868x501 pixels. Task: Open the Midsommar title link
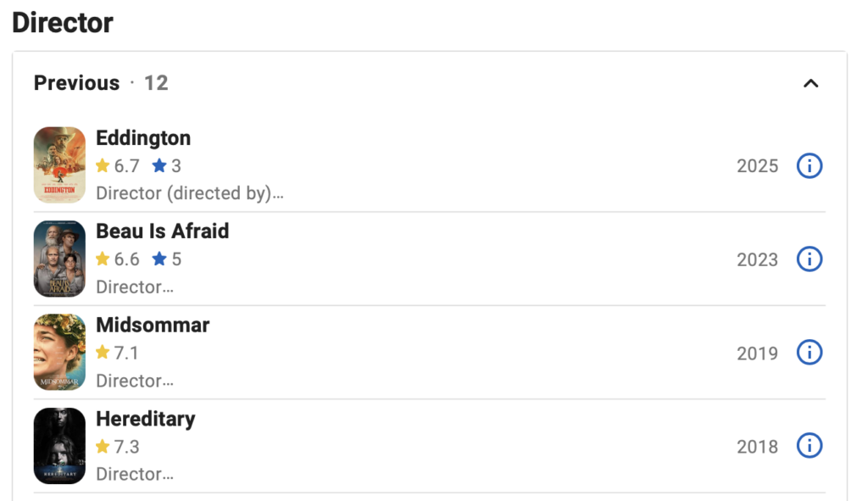click(x=153, y=325)
